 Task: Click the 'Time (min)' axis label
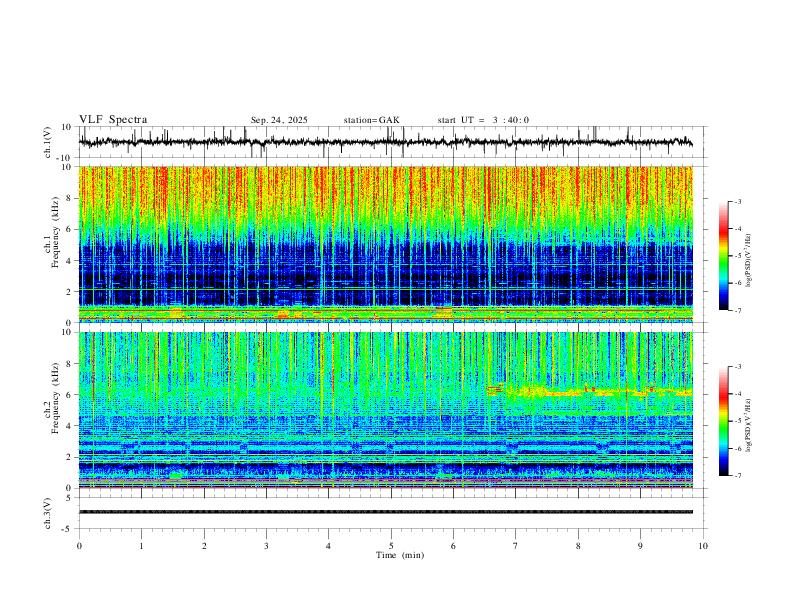coord(400,555)
